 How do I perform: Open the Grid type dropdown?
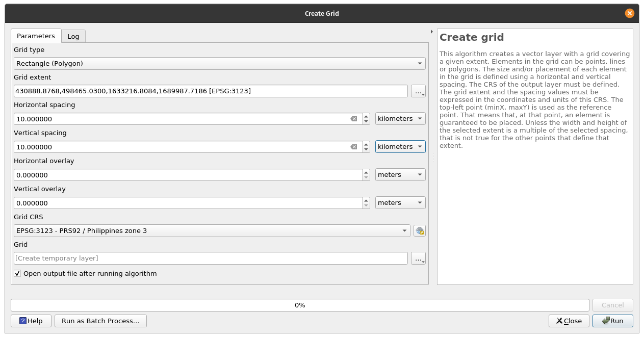[219, 64]
